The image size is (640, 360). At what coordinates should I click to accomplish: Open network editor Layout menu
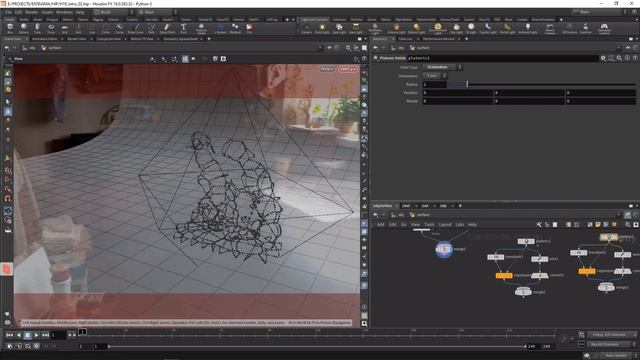pos(445,224)
